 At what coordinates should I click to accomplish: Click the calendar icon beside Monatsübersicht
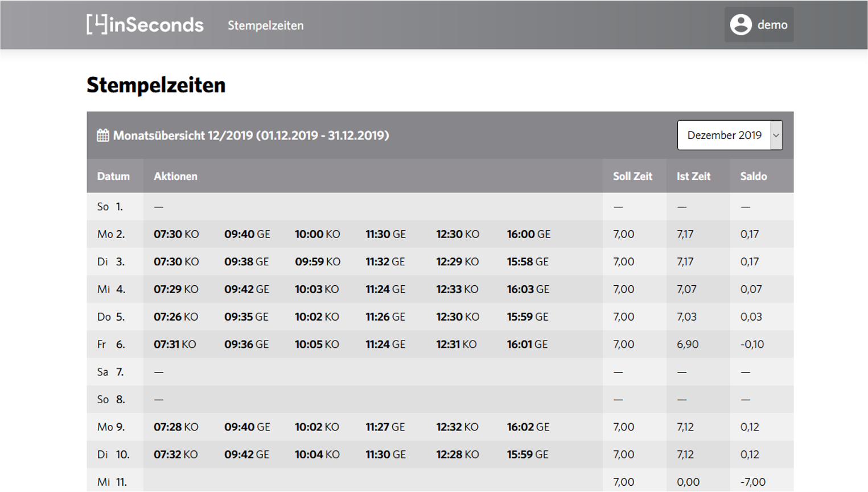103,136
